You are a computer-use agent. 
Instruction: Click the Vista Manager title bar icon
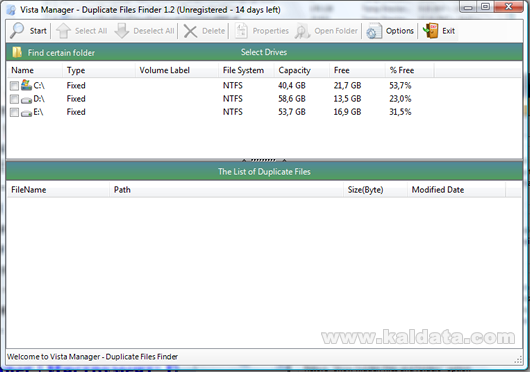coord(11,10)
